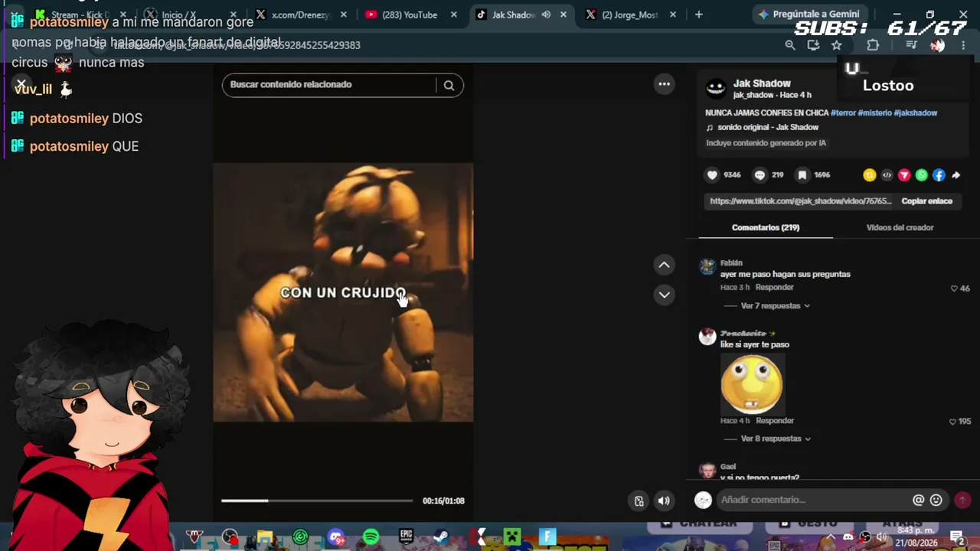Like Fabián's comment heart
Screen dimensions: 980x551
click(954, 289)
